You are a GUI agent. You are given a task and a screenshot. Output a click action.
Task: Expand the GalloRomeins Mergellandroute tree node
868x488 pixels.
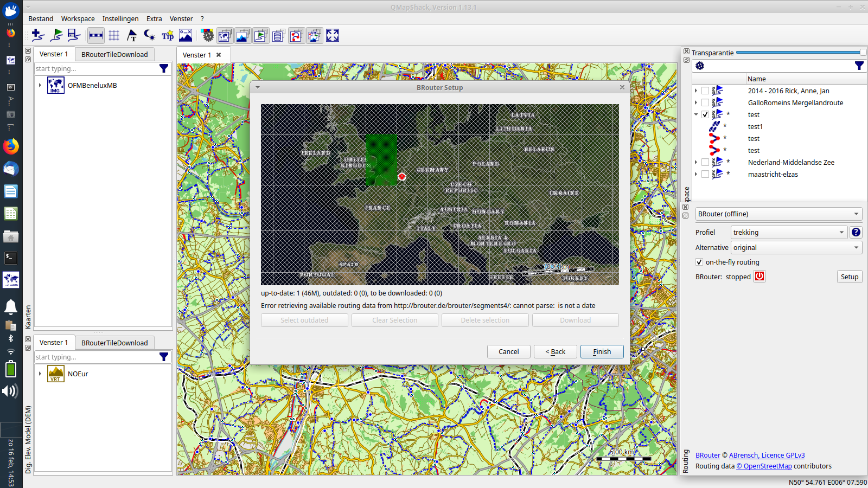coord(696,102)
